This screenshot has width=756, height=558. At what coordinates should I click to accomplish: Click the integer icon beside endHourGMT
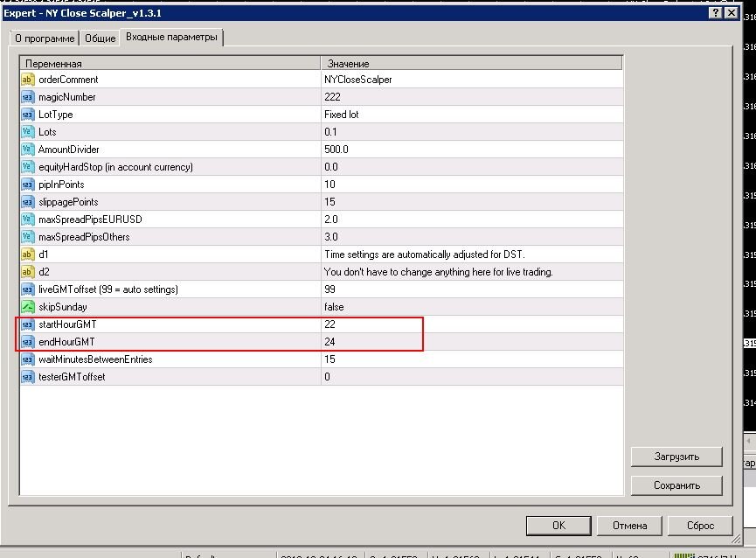click(x=27, y=342)
